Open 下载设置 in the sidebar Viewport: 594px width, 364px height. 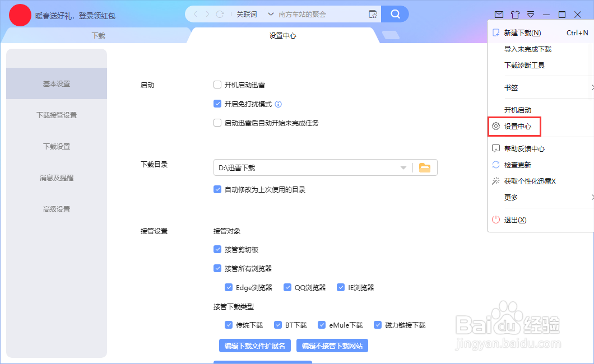(x=57, y=146)
